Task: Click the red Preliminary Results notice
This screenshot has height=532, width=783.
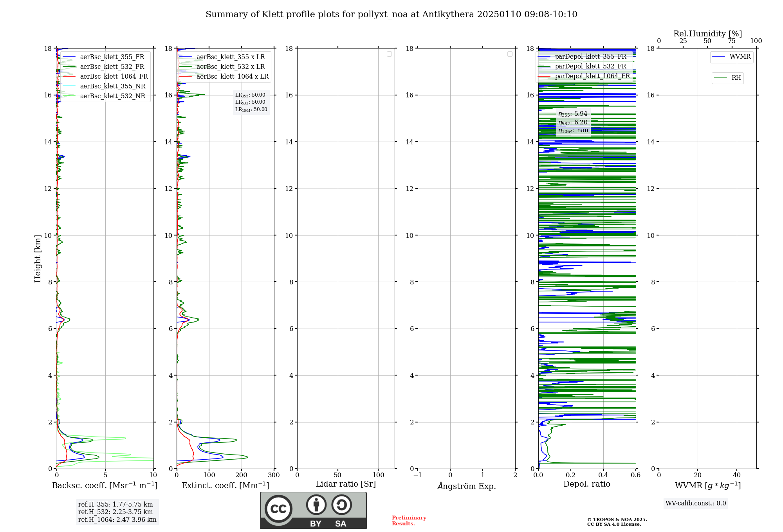Action: pos(409,521)
